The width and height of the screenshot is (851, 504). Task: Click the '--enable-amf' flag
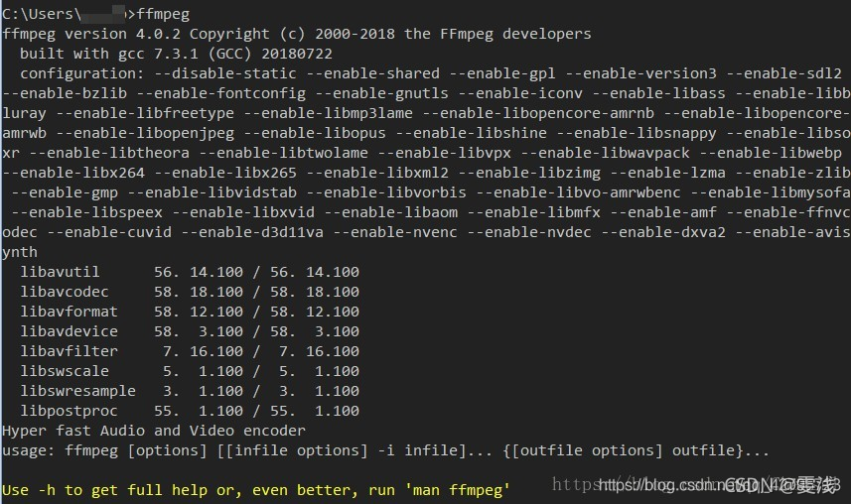(663, 212)
